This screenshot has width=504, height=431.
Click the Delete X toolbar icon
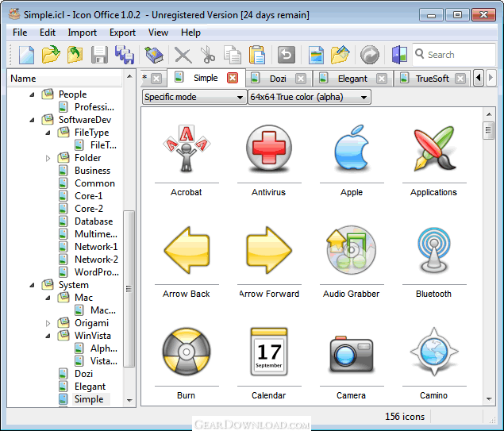point(183,55)
